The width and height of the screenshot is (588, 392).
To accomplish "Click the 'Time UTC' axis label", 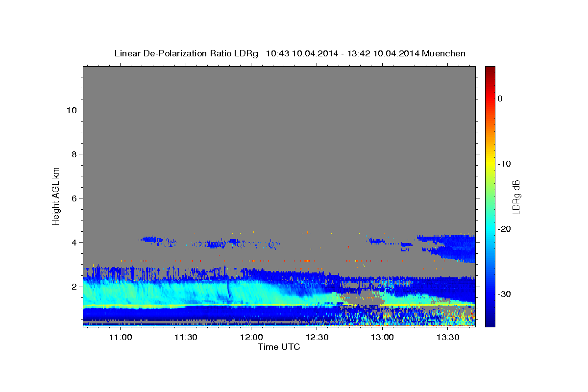I will 279,347.
